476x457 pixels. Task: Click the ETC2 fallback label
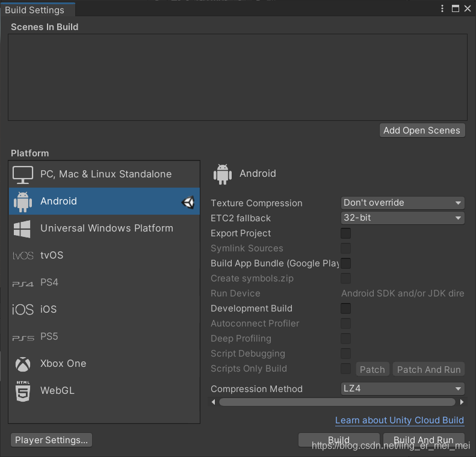pyautogui.click(x=241, y=218)
